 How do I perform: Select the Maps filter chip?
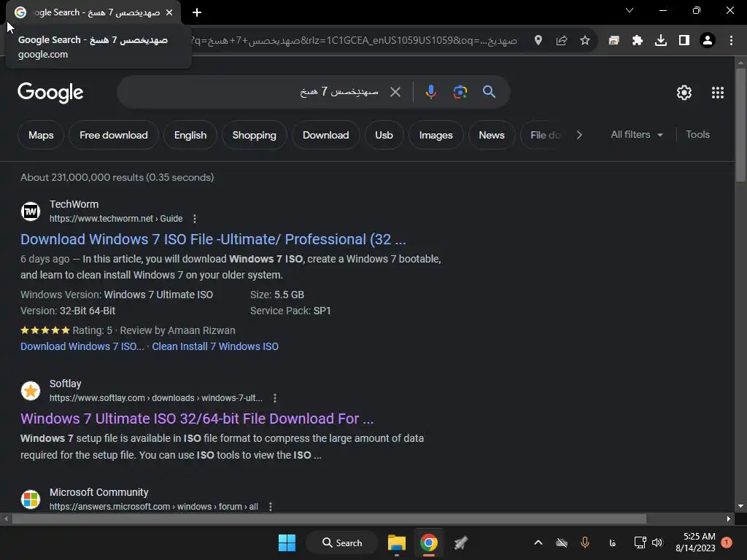click(41, 135)
